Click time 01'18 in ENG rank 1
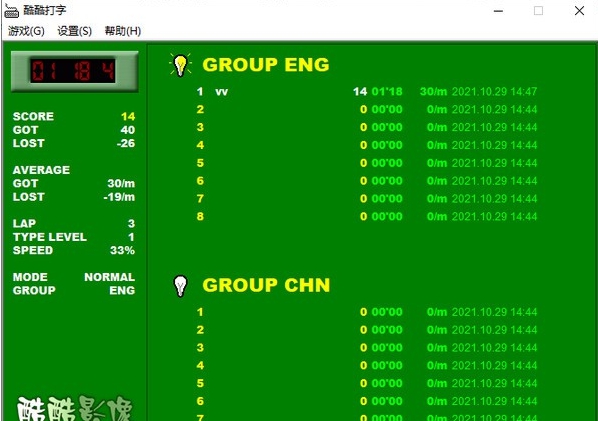The height and width of the screenshot is (421, 598). click(387, 92)
